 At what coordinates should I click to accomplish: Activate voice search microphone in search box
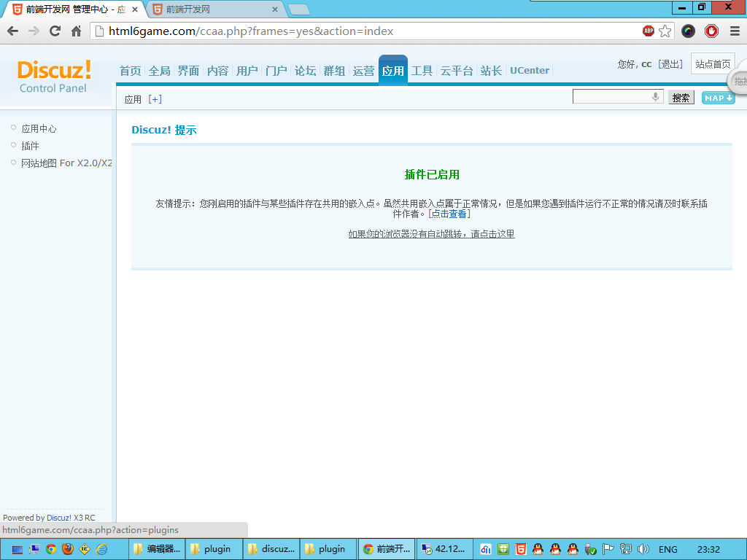pyautogui.click(x=656, y=97)
